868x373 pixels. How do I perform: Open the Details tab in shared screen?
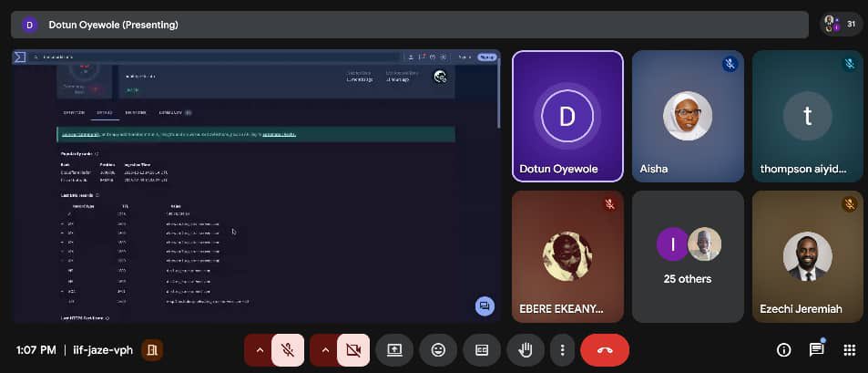(x=105, y=112)
